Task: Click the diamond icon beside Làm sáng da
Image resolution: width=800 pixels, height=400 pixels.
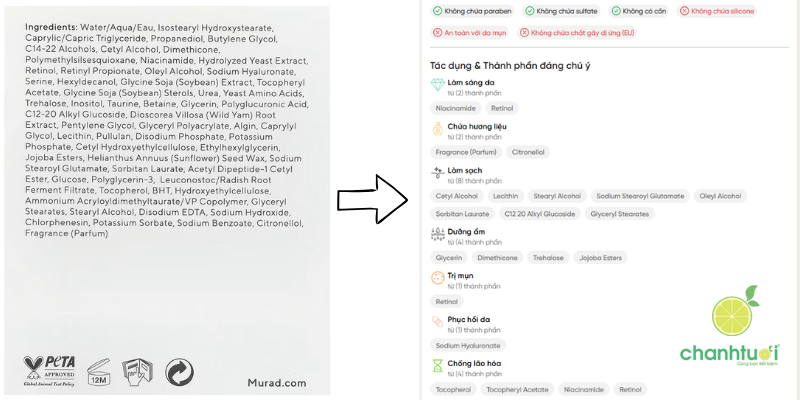Action: tap(437, 86)
